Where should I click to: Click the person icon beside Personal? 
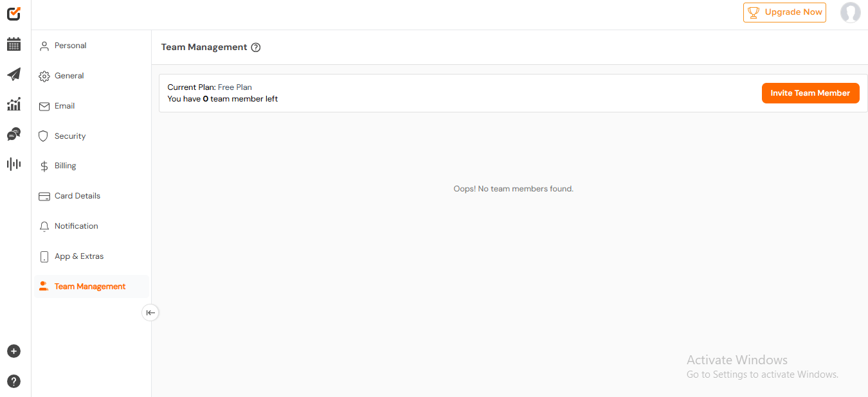[44, 46]
